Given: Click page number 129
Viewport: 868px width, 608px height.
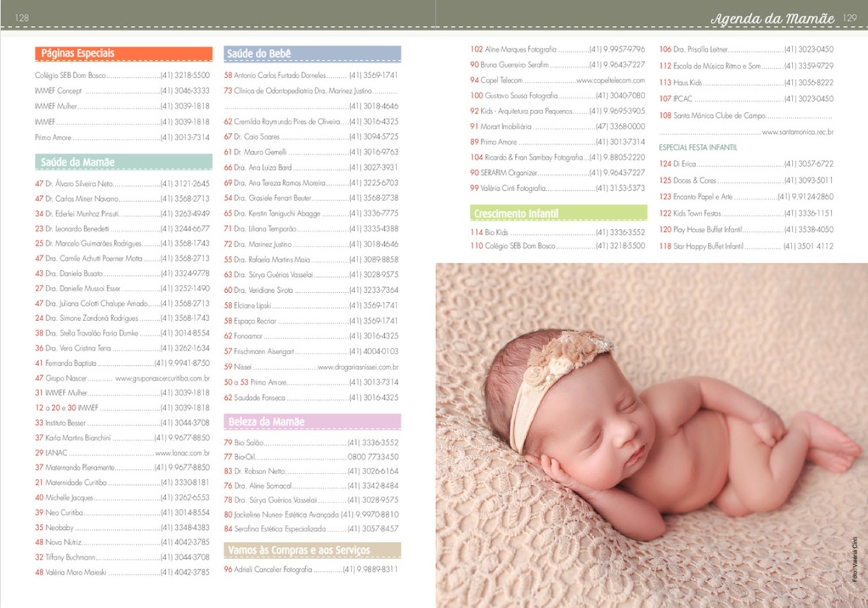Looking at the screenshot, I should click(x=849, y=19).
